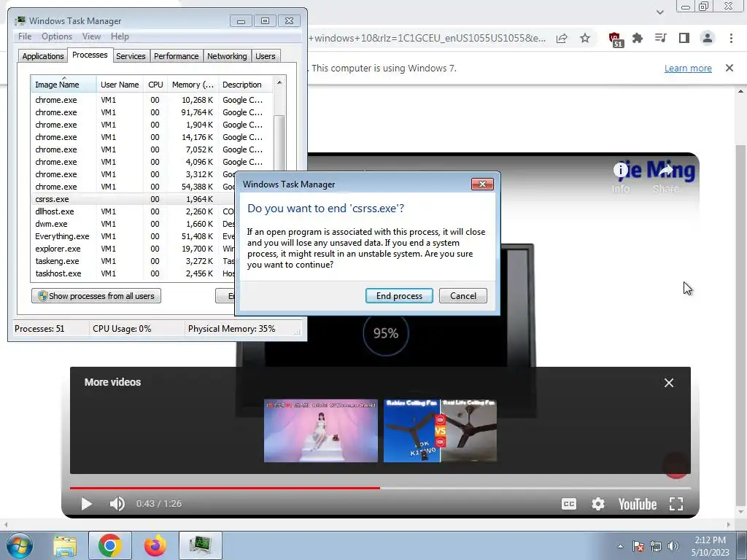
Task: Toggle the Chrome side panel
Action: 684,38
